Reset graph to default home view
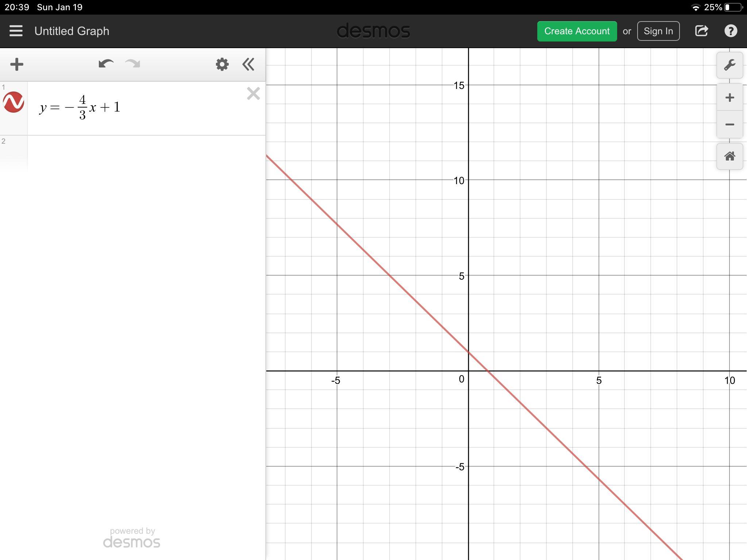The image size is (747, 560). pyautogui.click(x=729, y=156)
